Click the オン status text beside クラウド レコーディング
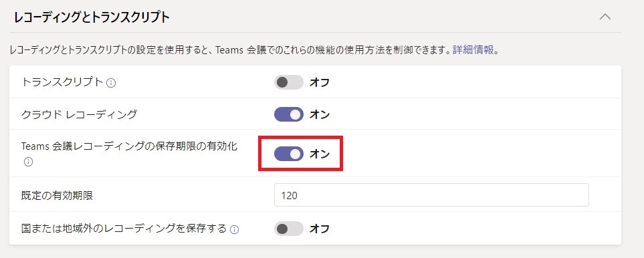 point(320,114)
